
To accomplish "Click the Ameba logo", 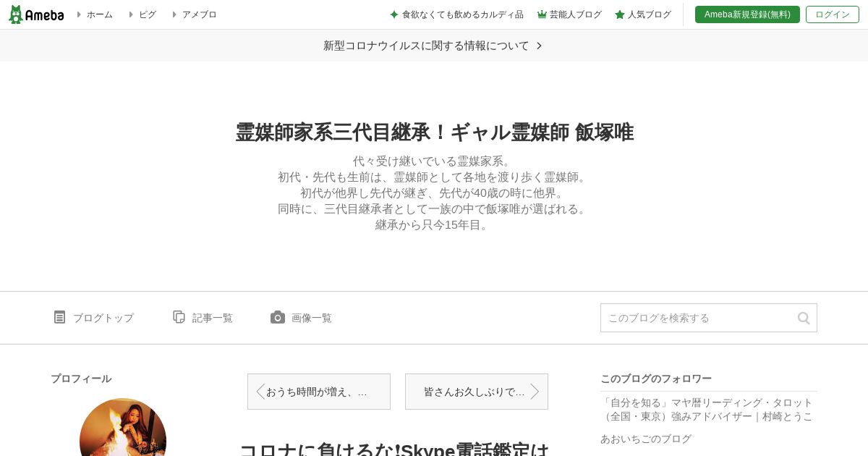I will click(x=36, y=14).
